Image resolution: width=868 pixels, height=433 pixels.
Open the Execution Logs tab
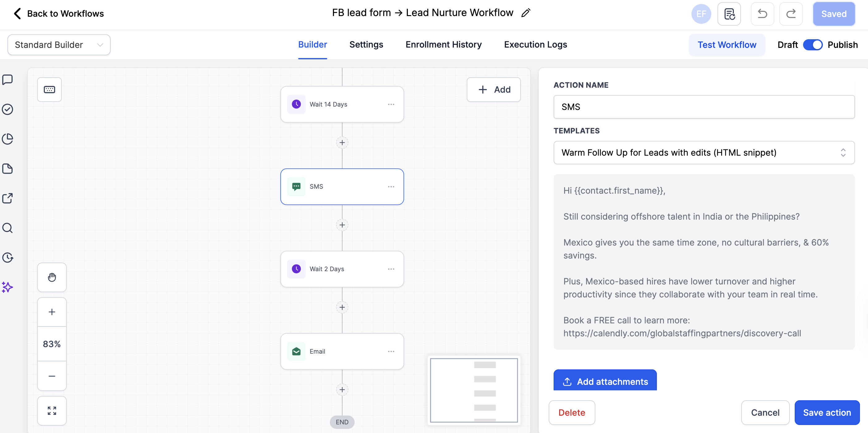pyautogui.click(x=535, y=44)
